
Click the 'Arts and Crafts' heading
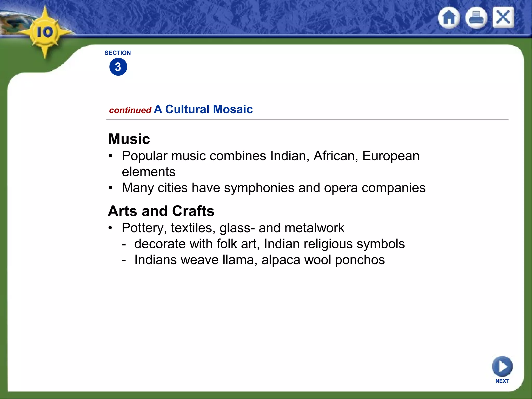(161, 211)
